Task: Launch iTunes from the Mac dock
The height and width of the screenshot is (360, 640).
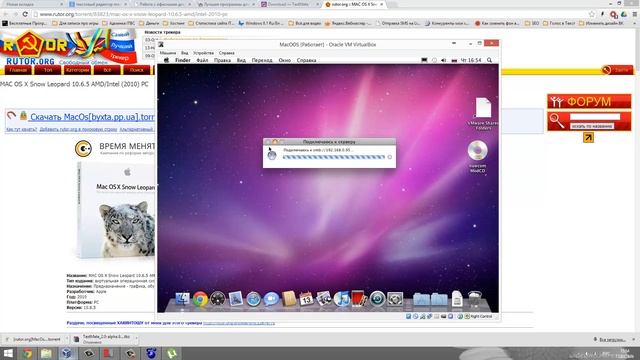Action: point(342,299)
